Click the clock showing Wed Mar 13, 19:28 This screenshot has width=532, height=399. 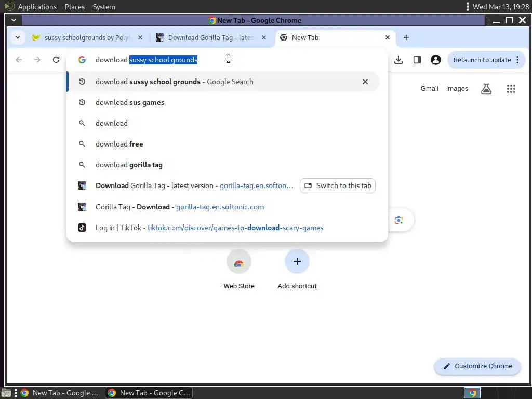pyautogui.click(x=500, y=7)
